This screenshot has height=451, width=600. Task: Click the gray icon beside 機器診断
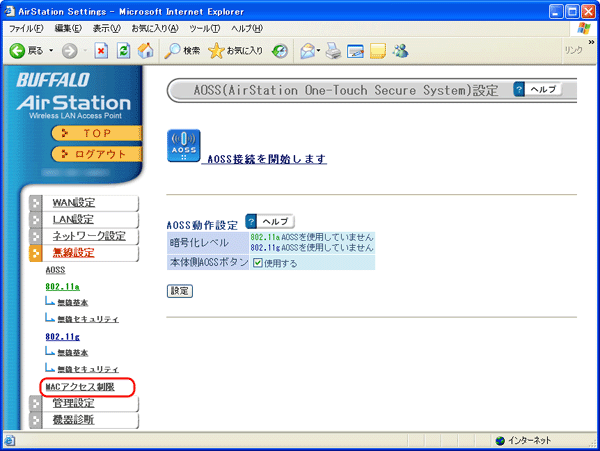click(36, 420)
